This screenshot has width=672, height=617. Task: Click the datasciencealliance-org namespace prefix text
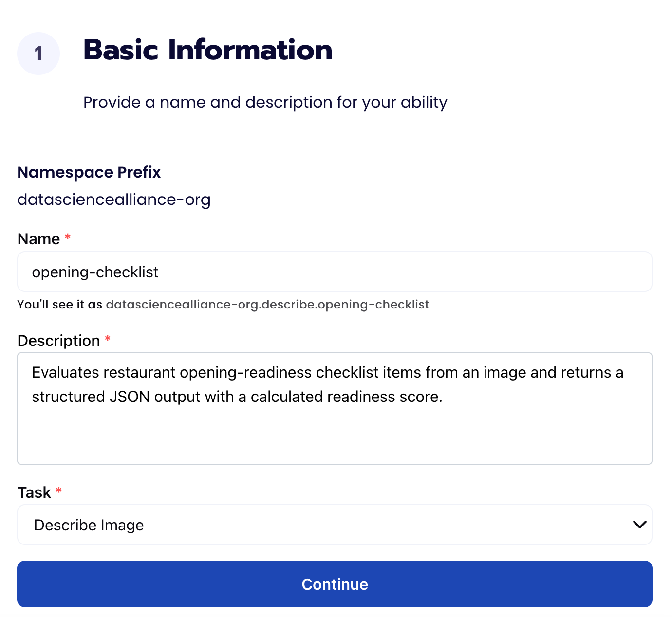coord(114,200)
